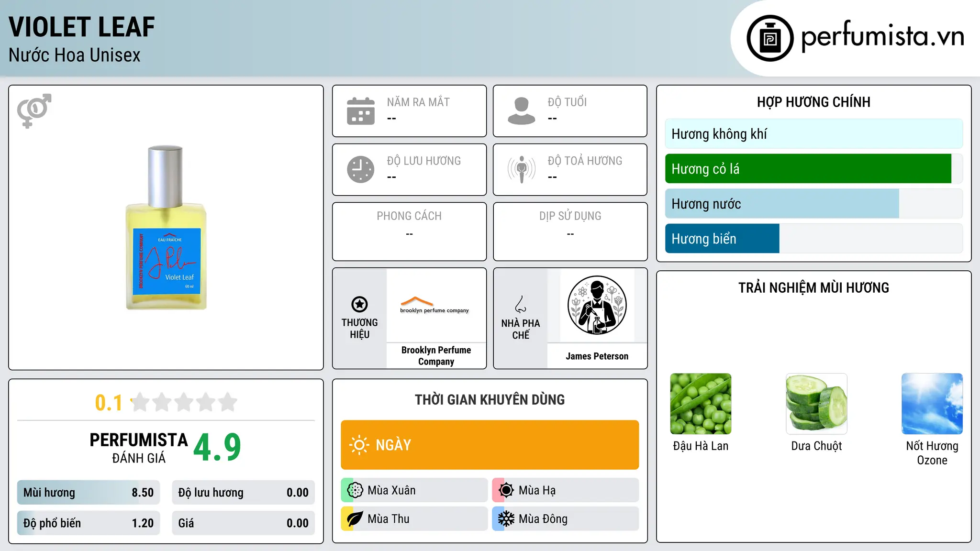Click the orange Ngày usage bar
The image size is (980, 551).
click(x=490, y=445)
